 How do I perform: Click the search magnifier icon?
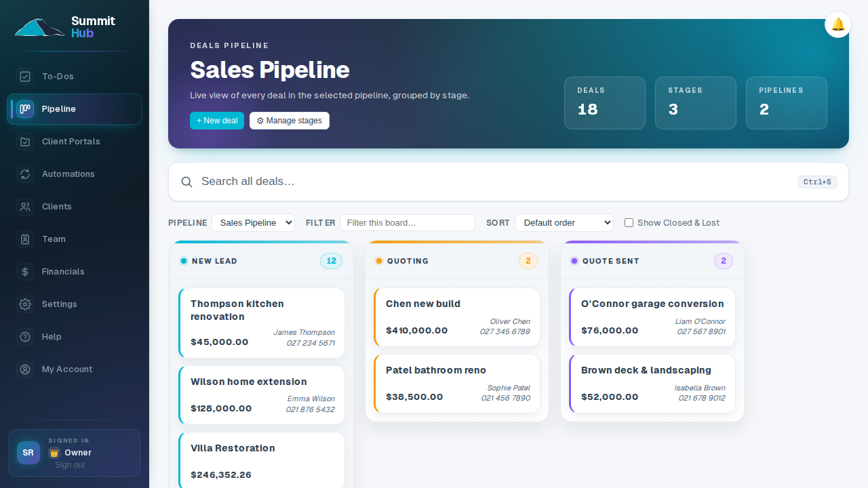186,182
